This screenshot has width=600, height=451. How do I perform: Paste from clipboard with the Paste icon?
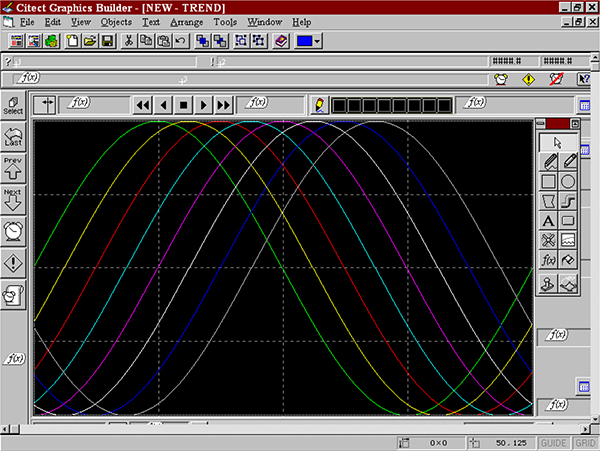(164, 41)
